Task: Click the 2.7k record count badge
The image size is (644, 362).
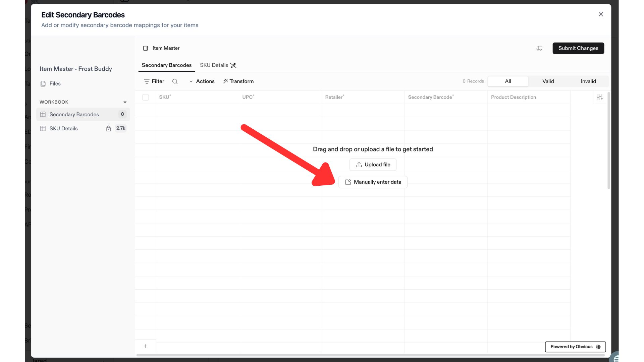Action: tap(121, 128)
